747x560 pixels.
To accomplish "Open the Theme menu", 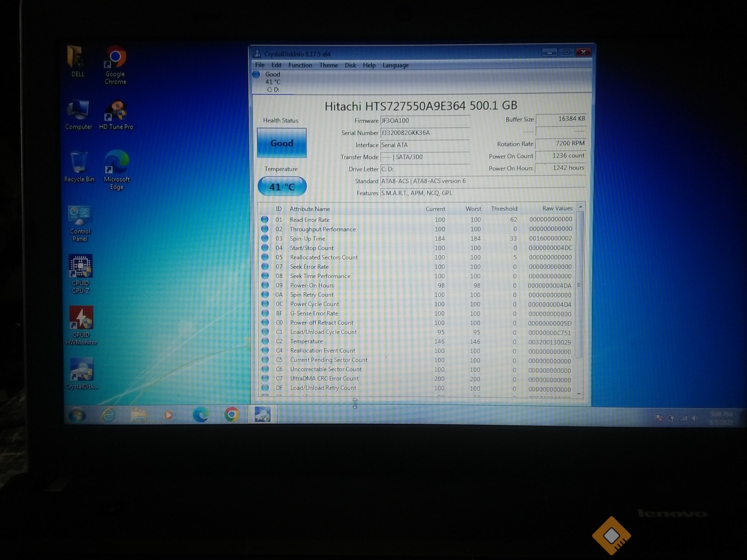I will tap(329, 65).
